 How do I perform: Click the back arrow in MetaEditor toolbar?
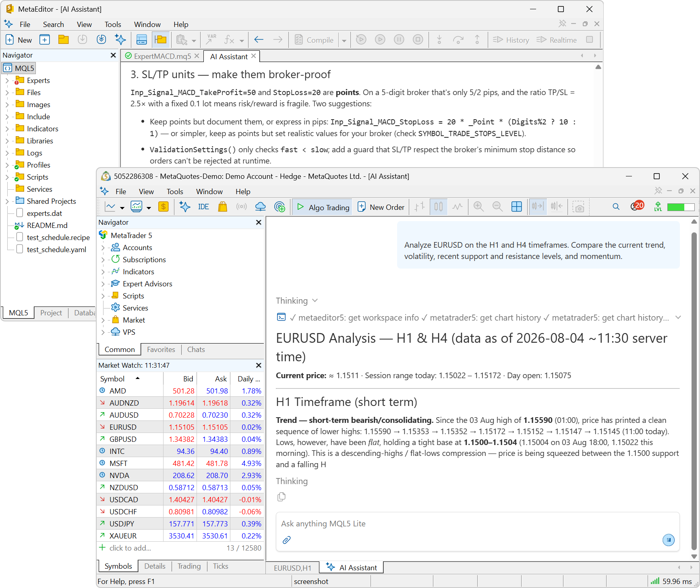click(259, 39)
